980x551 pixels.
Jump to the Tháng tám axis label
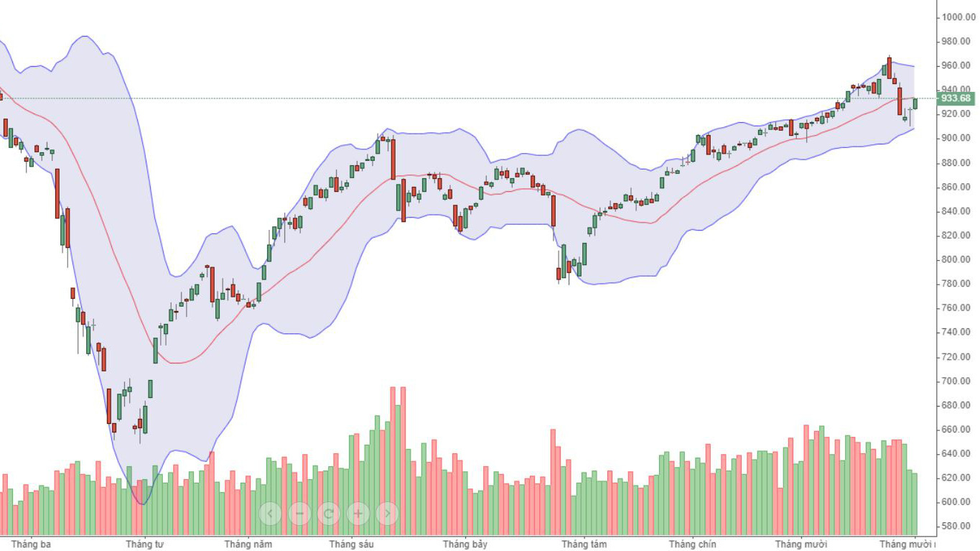(x=584, y=544)
